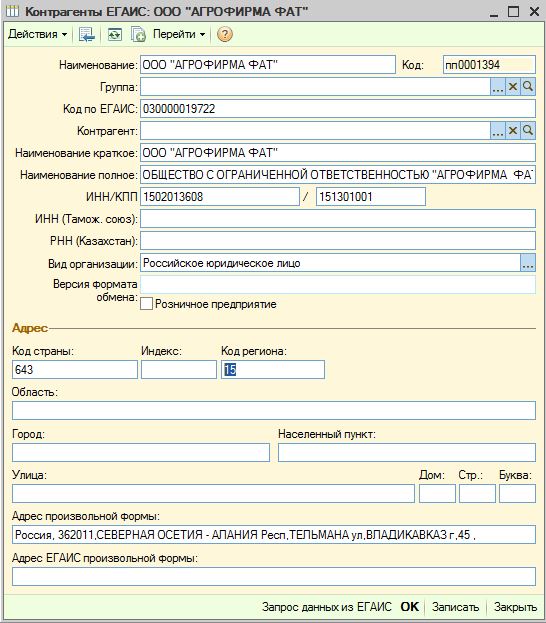Click the refresh toolbar icon

coord(114,35)
